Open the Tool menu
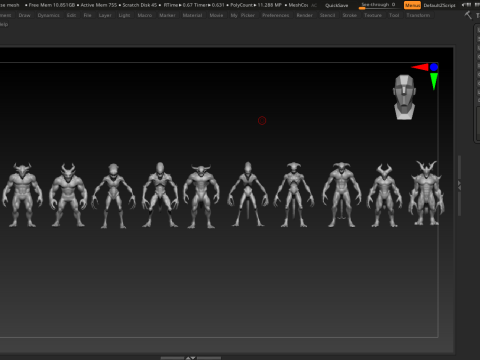Image resolution: width=480 pixels, height=360 pixels. (x=394, y=15)
